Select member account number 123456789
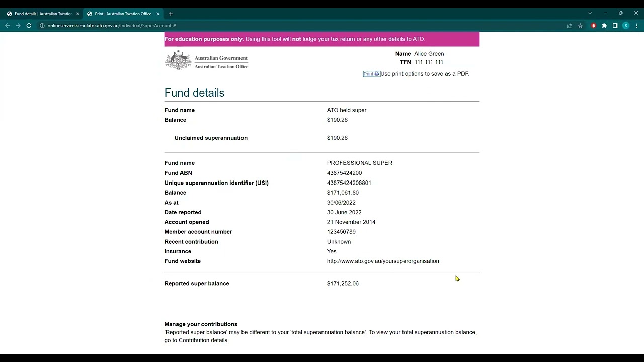 click(341, 232)
